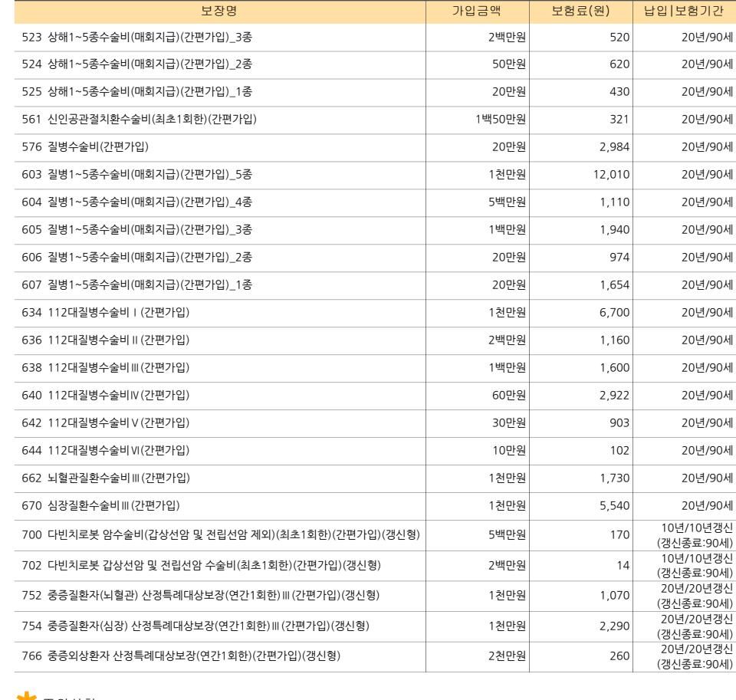Click row 634 112대질병수술비 I
The height and width of the screenshot is (700, 736).
point(375,313)
